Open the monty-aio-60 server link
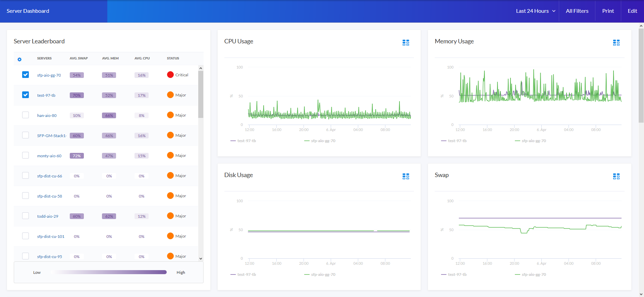This screenshot has width=644, height=297. coord(49,156)
